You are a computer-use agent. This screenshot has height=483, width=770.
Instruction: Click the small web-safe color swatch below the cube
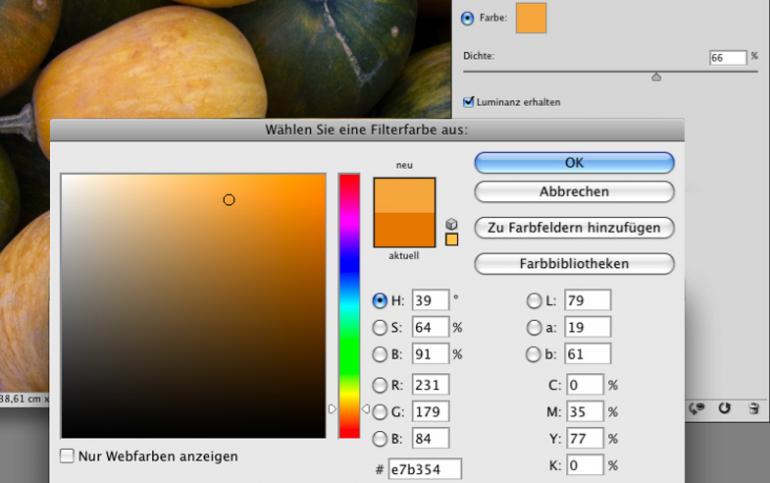point(451,240)
